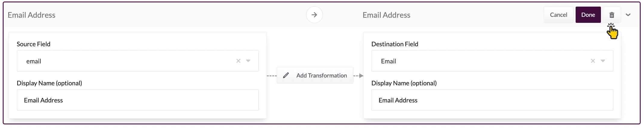
Task: Click the 'Source Field' label
Action: [x=33, y=44]
